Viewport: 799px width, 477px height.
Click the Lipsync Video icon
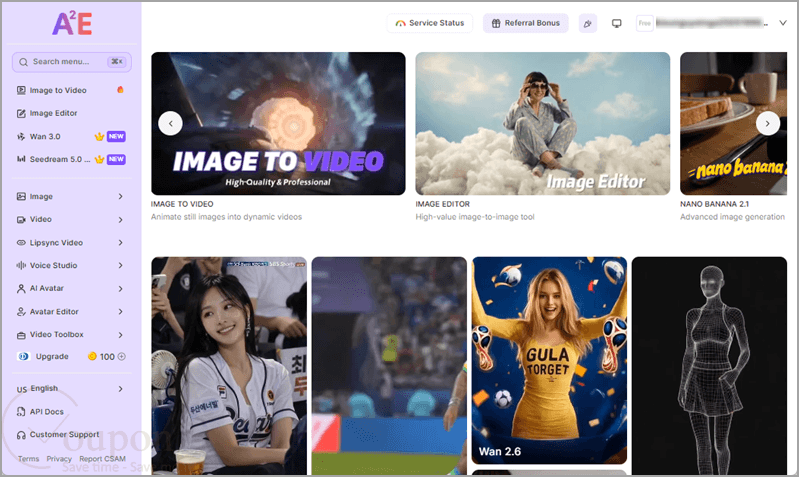(21, 243)
